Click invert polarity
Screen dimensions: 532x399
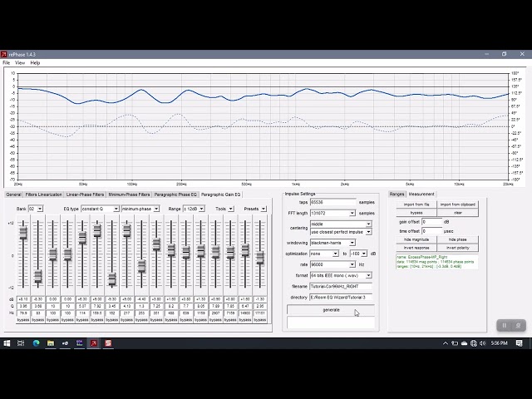coord(458,248)
